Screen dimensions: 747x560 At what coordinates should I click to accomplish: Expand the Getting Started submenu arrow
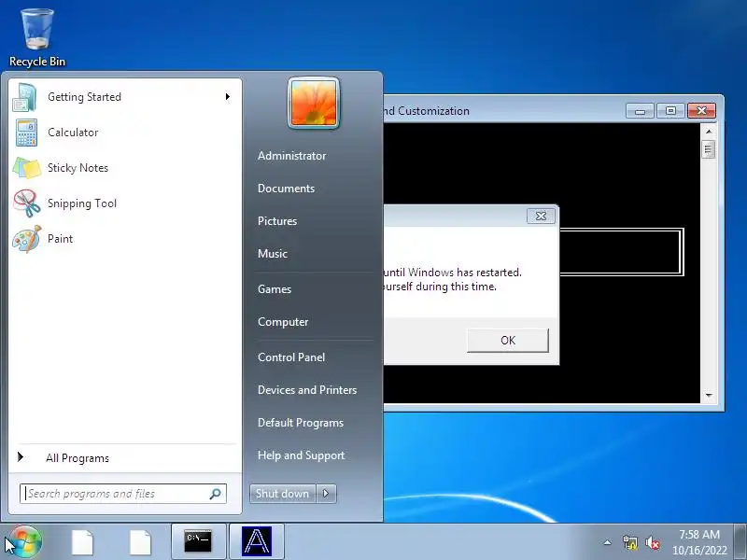[228, 97]
